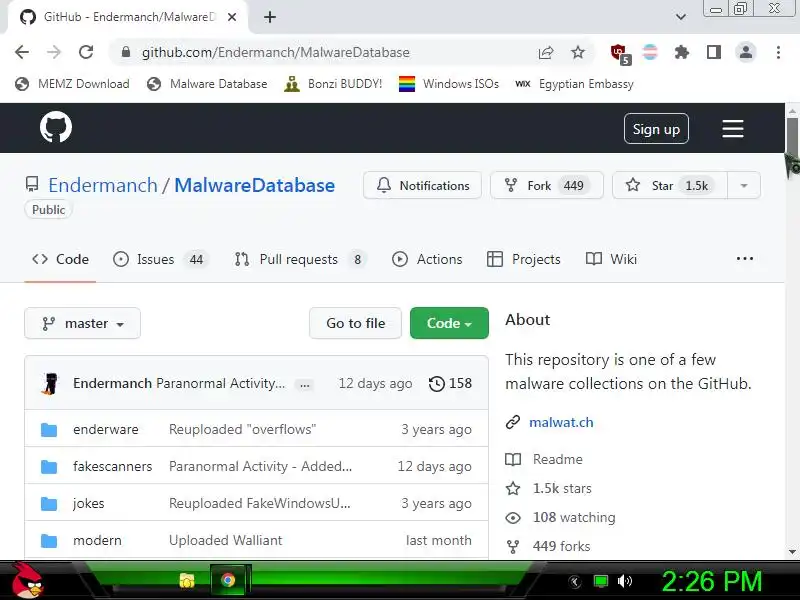Close the GitHub MalwareDatabase tab

click(232, 17)
